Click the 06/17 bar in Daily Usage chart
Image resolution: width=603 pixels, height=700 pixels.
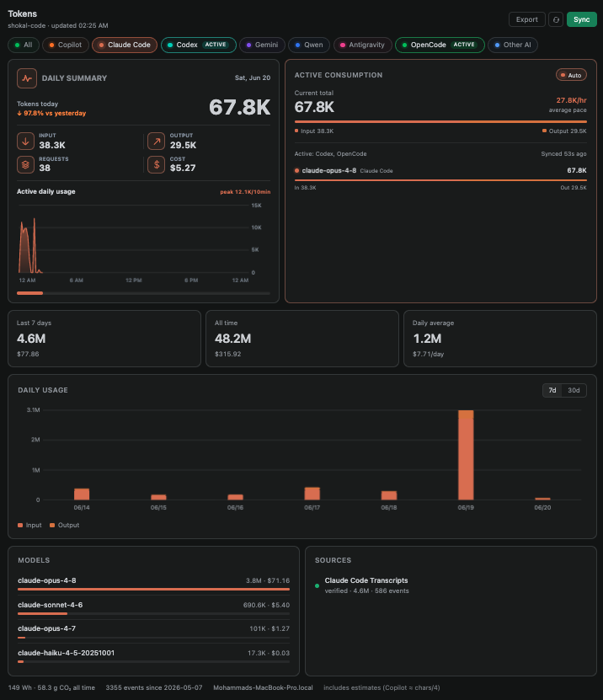coord(312,494)
